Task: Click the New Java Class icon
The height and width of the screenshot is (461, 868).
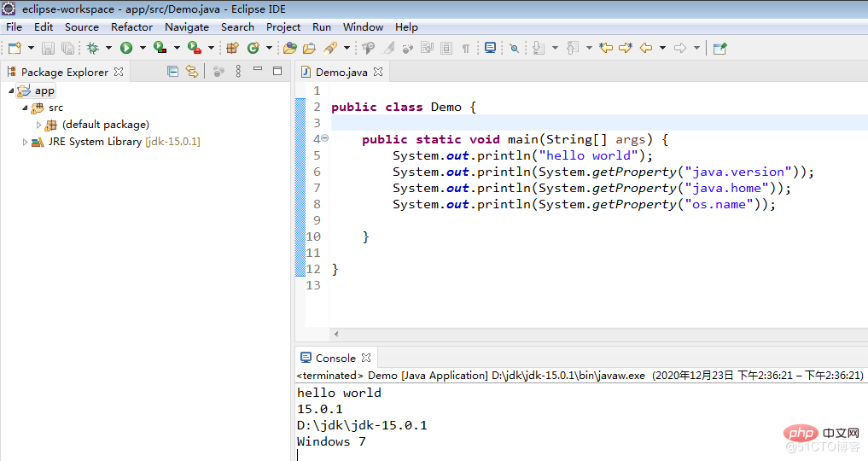Action: [x=253, y=48]
